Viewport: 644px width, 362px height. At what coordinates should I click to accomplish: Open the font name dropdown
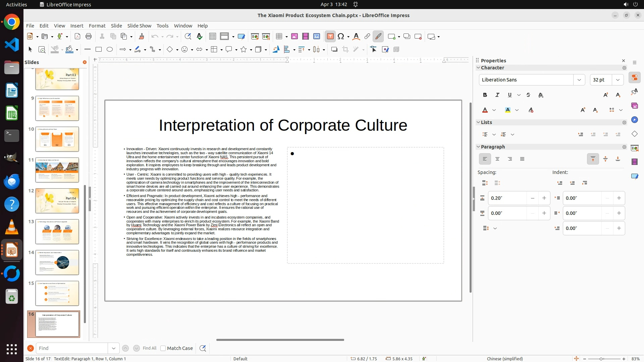(579, 80)
